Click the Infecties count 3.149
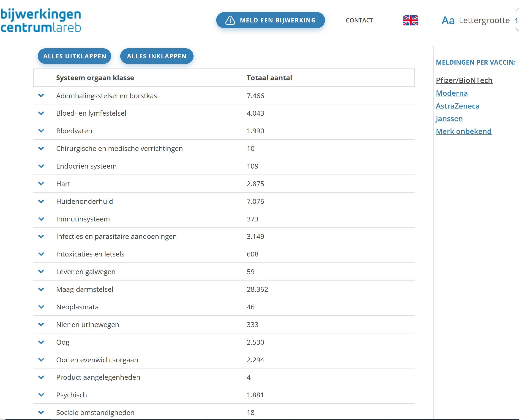 [255, 236]
